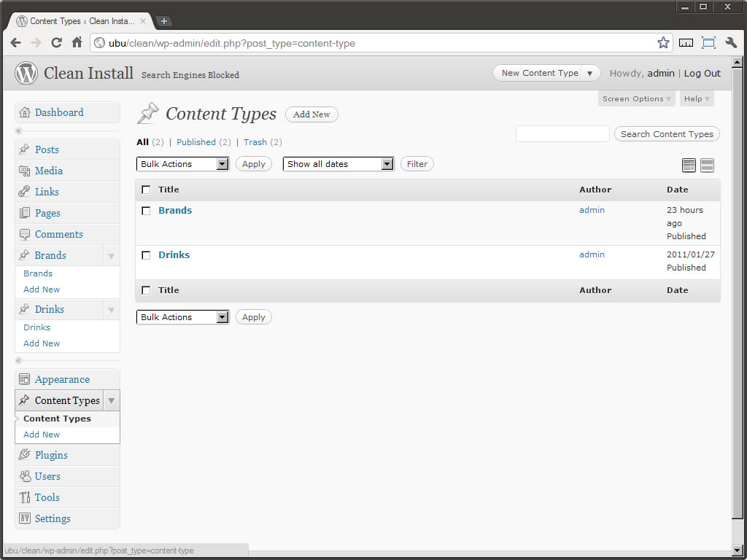Tick the select-all checkbox in the table header

tap(146, 190)
